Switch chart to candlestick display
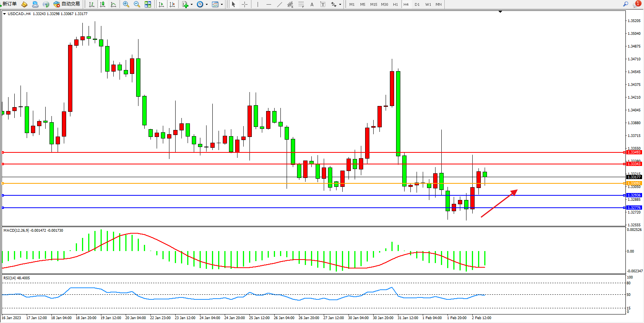 [x=102, y=4]
